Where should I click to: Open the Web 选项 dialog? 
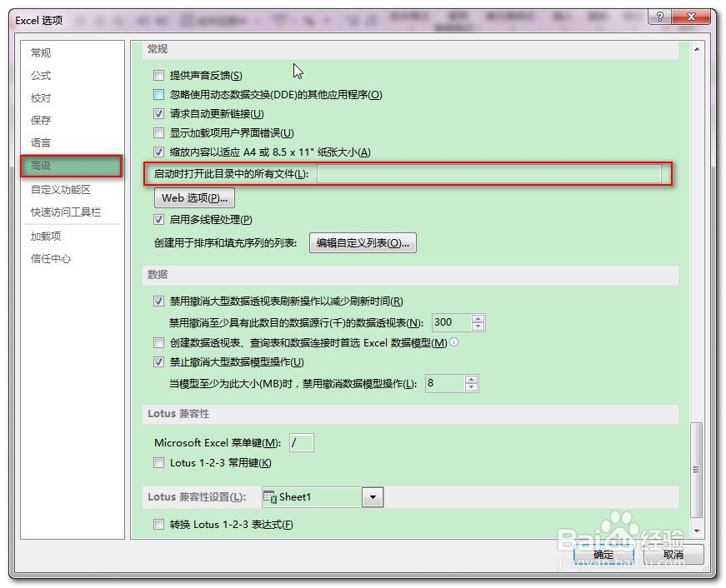pyautogui.click(x=194, y=198)
